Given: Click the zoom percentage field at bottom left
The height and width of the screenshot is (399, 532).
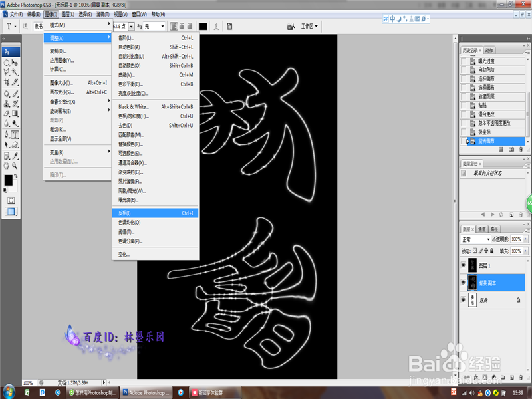Looking at the screenshot, I should (27, 383).
